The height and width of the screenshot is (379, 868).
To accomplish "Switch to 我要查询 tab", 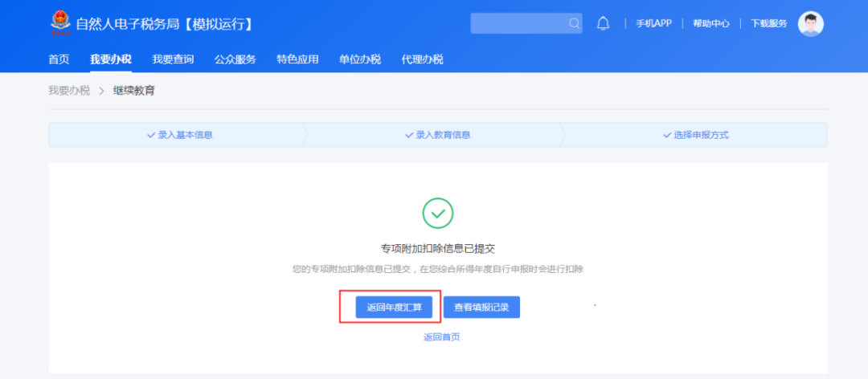I will [173, 59].
